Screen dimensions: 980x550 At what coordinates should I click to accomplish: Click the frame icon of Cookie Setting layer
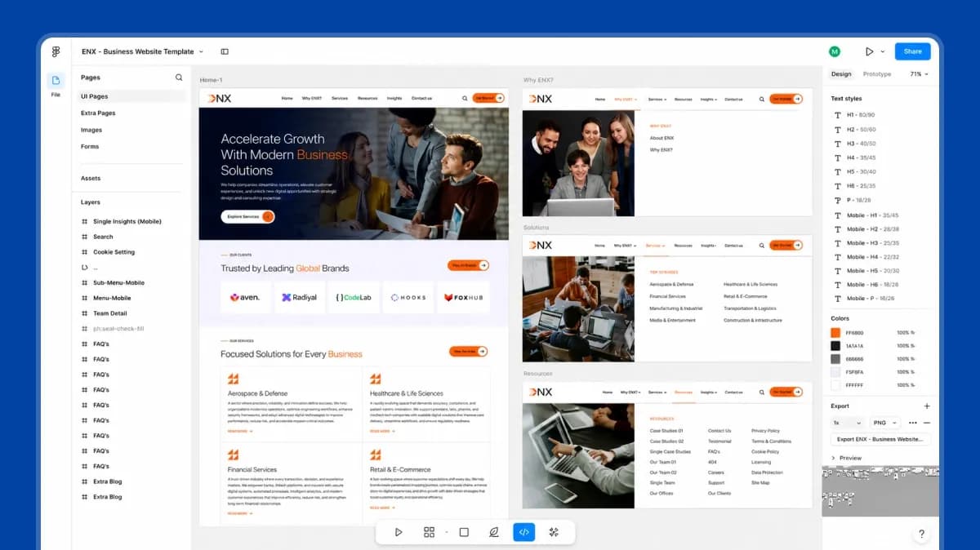pos(85,252)
